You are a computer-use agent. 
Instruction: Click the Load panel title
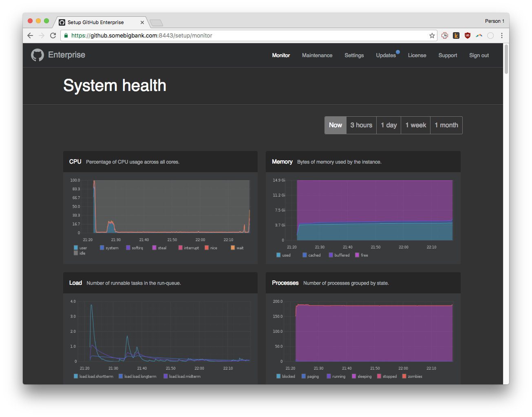[75, 283]
